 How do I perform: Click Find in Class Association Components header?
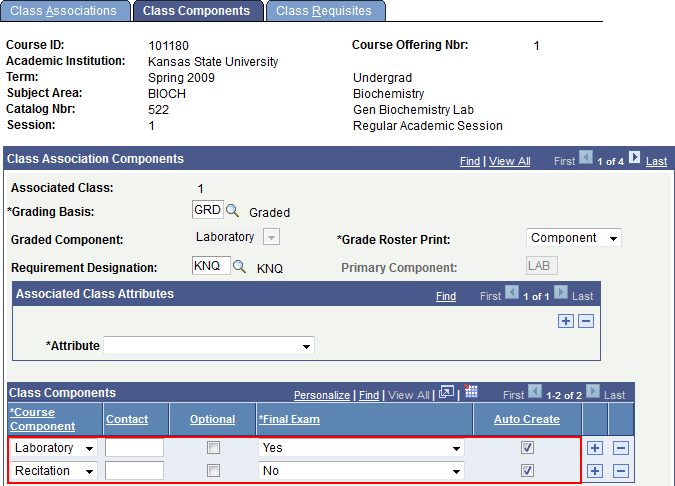[x=470, y=161]
